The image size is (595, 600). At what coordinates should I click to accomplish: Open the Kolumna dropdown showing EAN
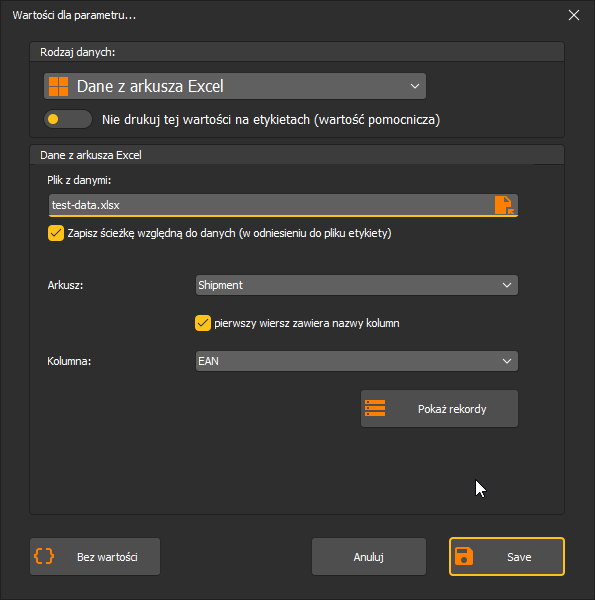click(357, 361)
